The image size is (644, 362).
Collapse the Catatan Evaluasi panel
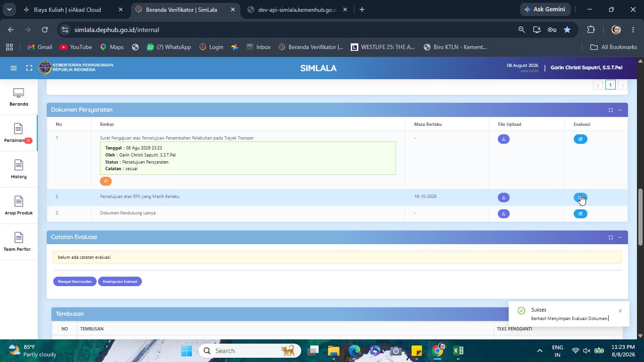click(620, 237)
